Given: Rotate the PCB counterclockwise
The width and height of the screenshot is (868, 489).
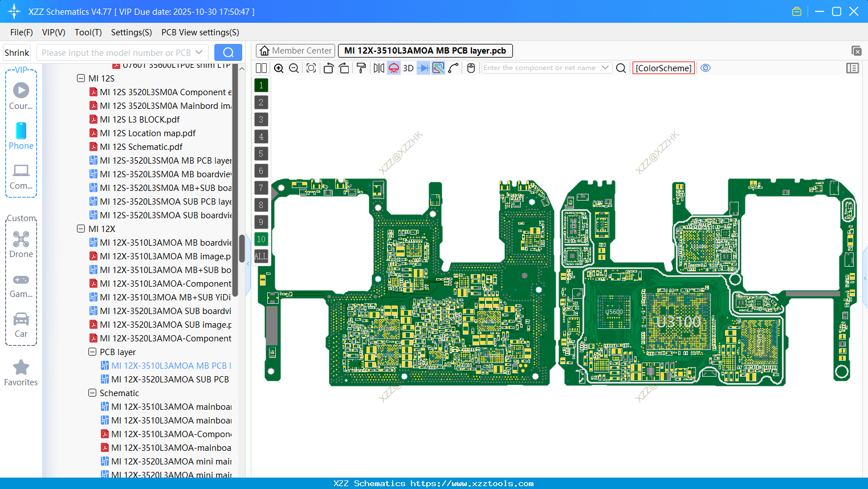Looking at the screenshot, I should [x=328, y=68].
